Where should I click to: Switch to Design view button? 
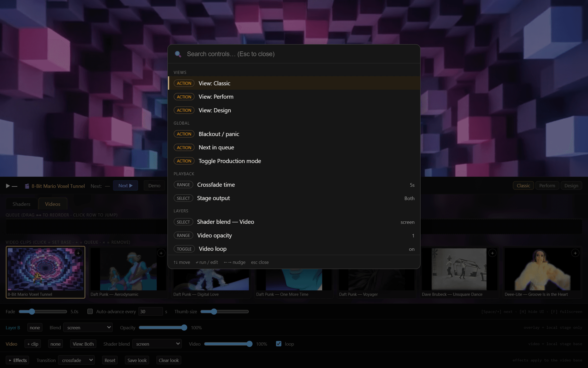coord(571,186)
